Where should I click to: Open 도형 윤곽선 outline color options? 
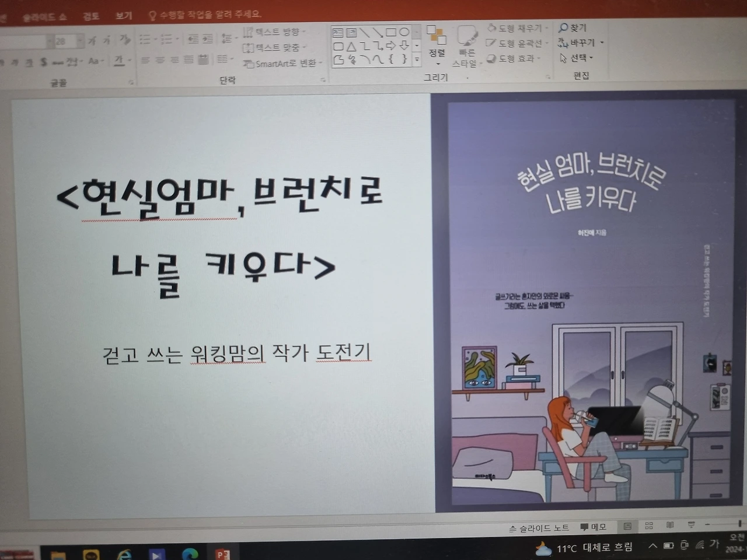[x=516, y=43]
